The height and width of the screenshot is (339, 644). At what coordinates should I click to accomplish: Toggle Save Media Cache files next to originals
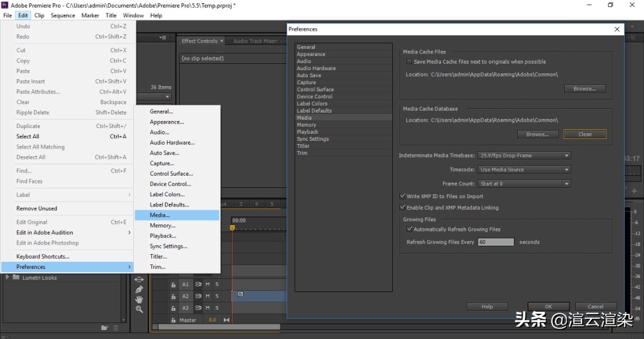pyautogui.click(x=409, y=62)
